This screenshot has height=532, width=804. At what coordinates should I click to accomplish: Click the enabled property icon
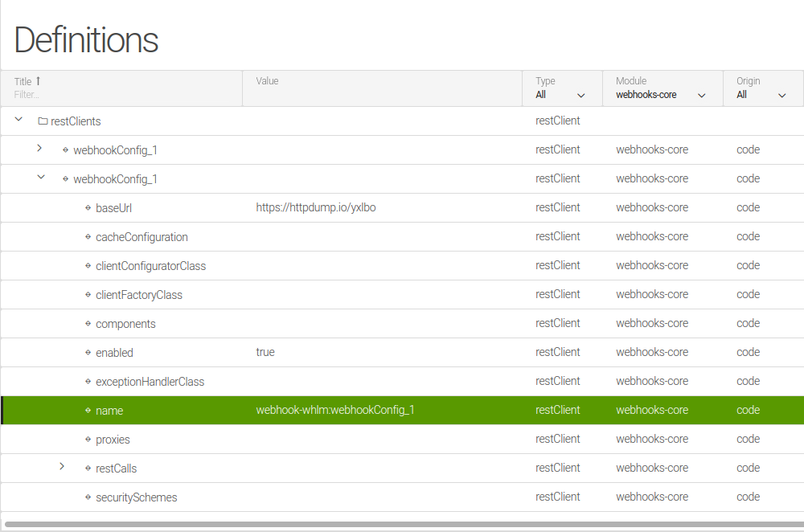point(88,353)
